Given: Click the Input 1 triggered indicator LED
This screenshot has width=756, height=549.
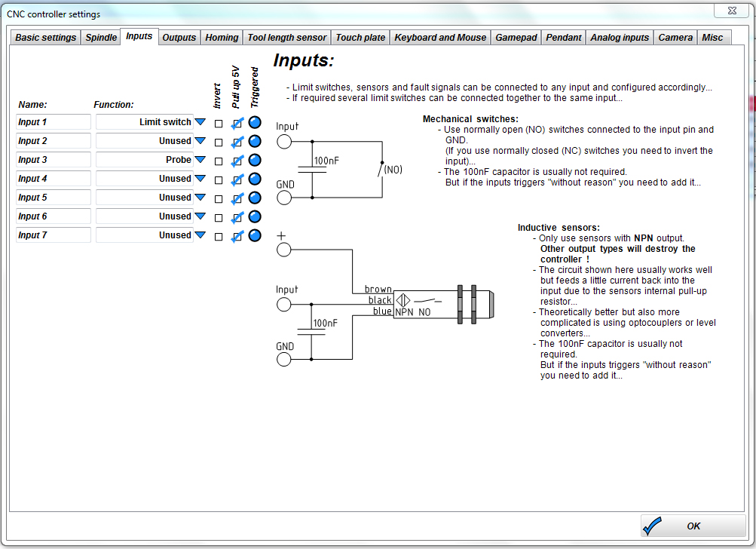Looking at the screenshot, I should click(255, 122).
